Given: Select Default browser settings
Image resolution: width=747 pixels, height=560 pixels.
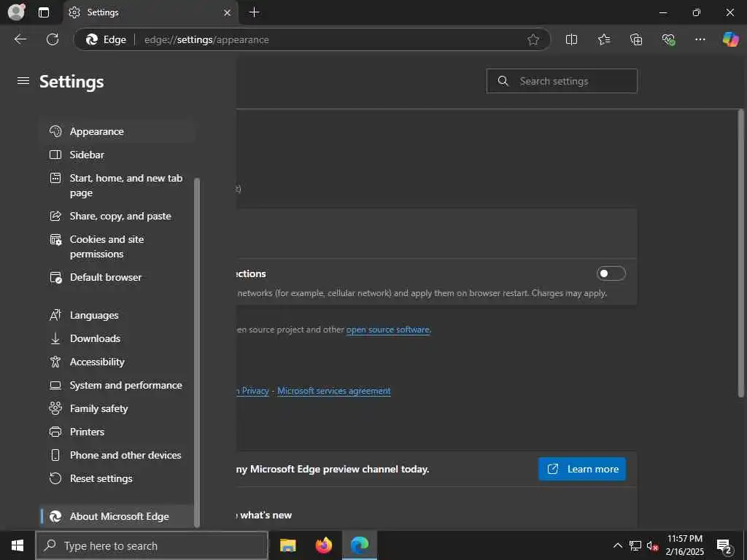Looking at the screenshot, I should click(117, 277).
